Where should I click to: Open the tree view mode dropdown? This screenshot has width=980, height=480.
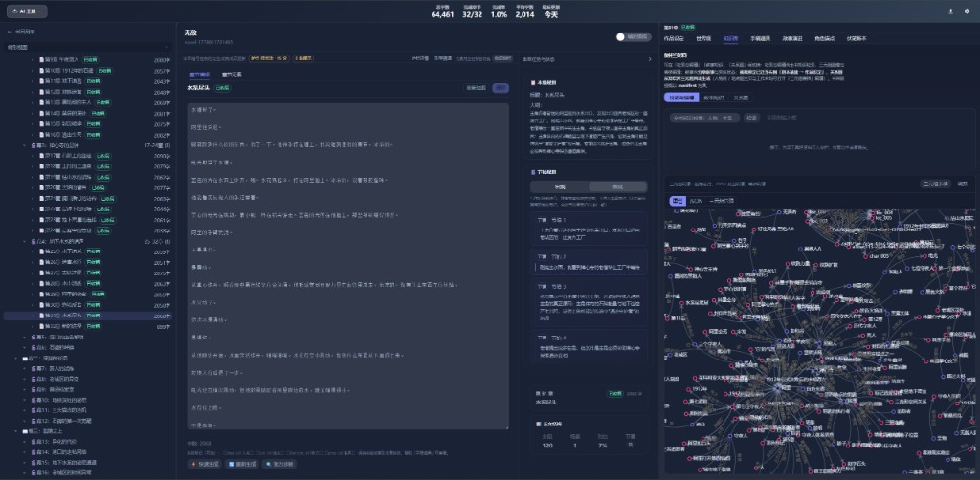pyautogui.click(x=88, y=47)
